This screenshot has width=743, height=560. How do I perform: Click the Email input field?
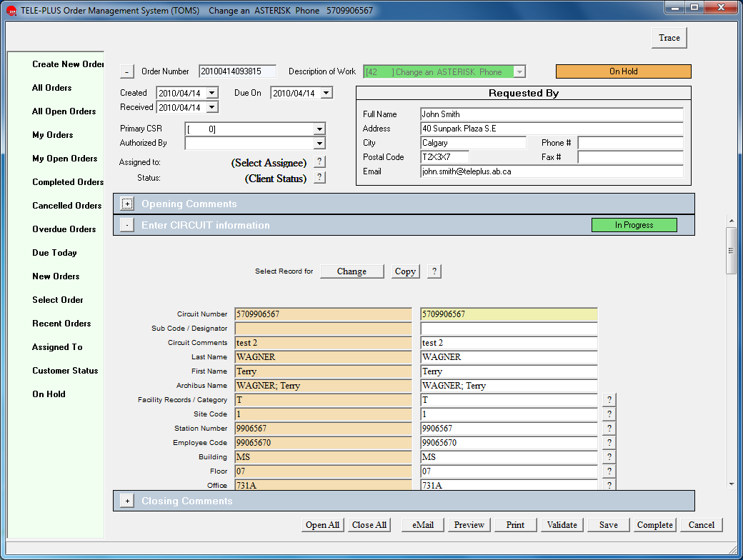(x=552, y=171)
